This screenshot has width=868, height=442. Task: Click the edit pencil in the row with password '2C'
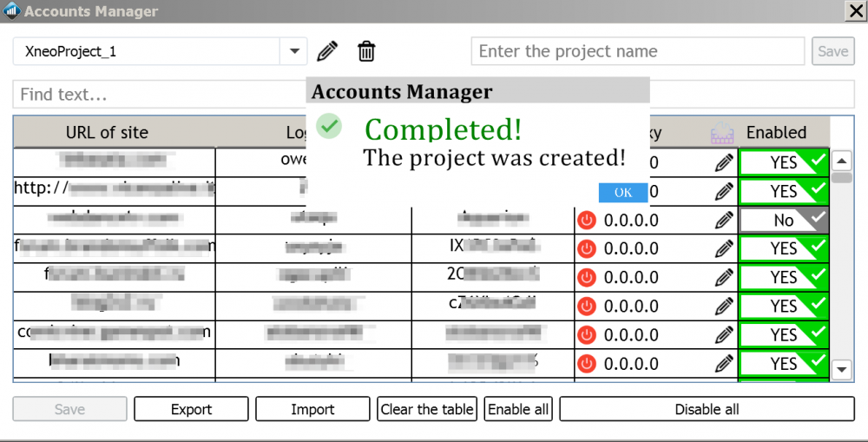724,278
